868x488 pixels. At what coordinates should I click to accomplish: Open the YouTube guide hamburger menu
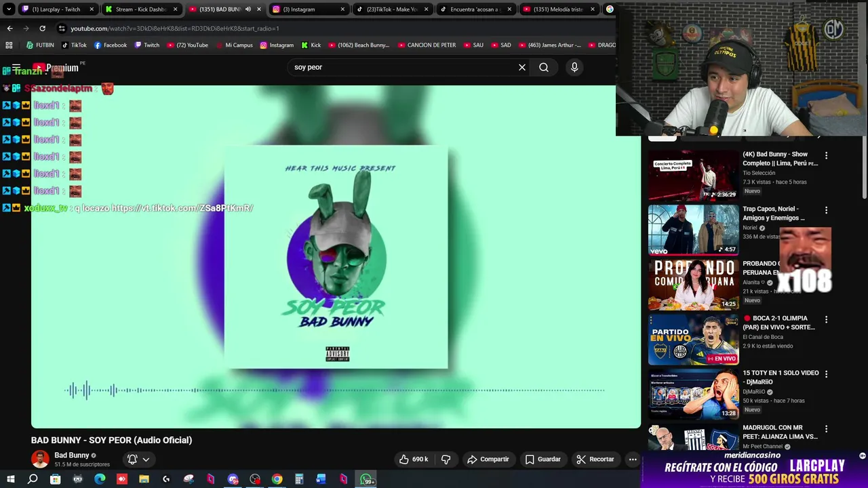point(16,67)
